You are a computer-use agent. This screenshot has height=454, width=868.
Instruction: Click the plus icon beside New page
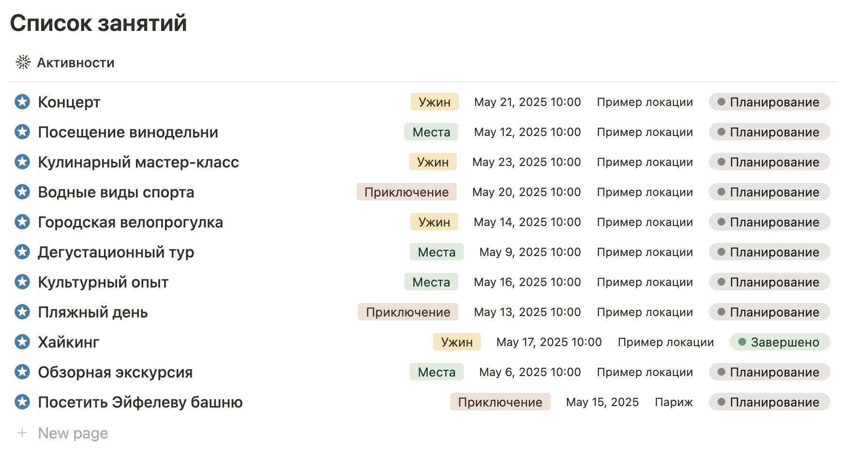pyautogui.click(x=22, y=433)
